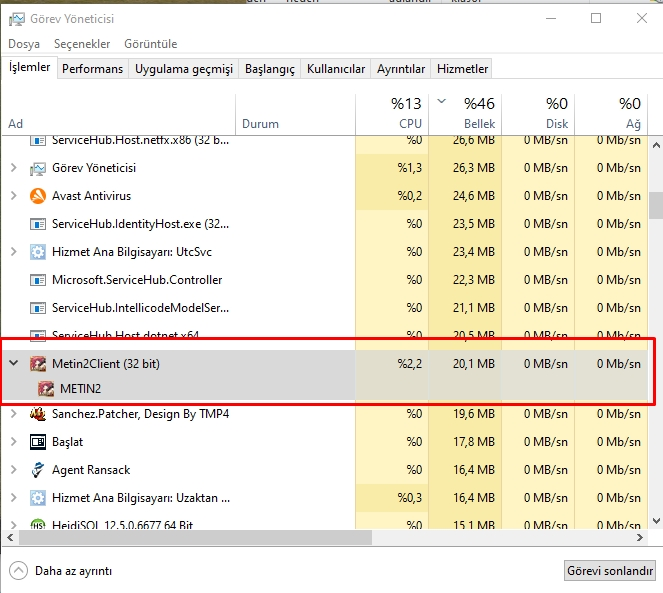Viewport: 663px width, 593px height.
Task: Select the Agent Ransack row name
Action: tap(91, 470)
